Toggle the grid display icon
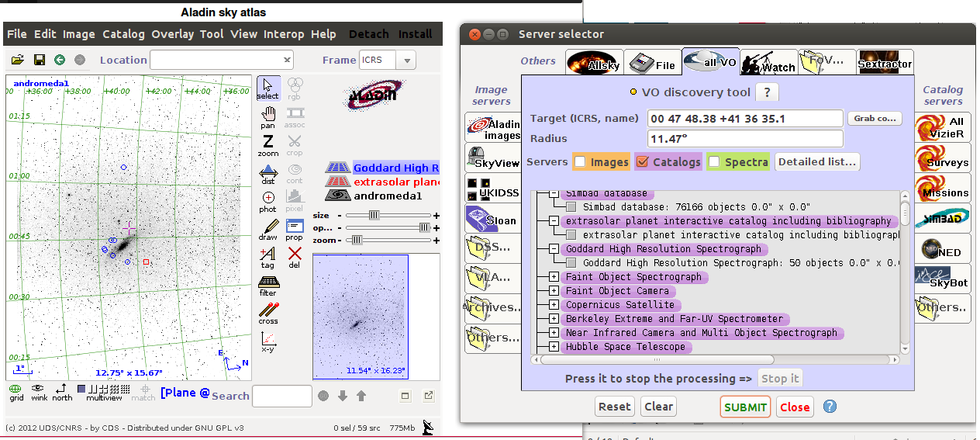980x440 pixels. tap(16, 392)
